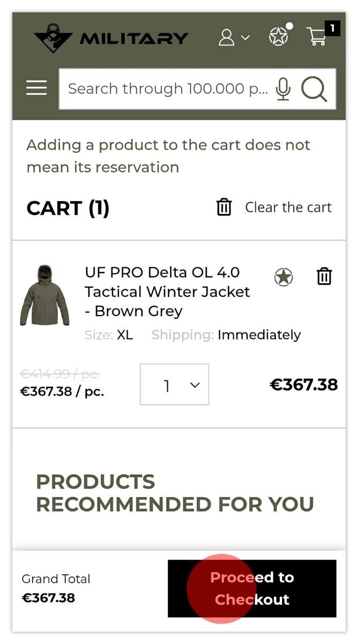Open UF PRO Delta OL 4.0 jacket title

(x=167, y=291)
